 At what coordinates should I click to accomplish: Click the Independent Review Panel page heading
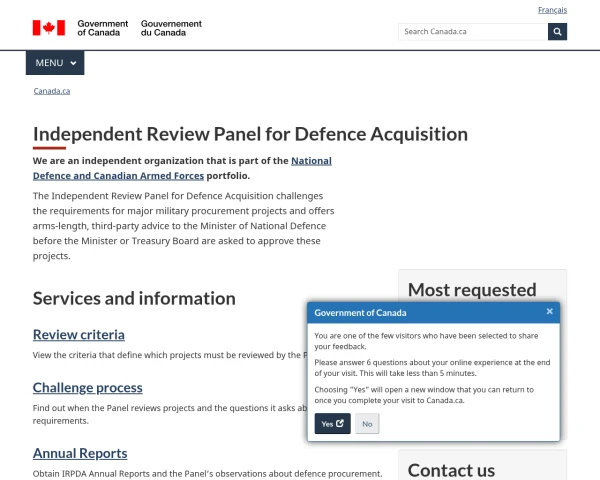pos(250,134)
